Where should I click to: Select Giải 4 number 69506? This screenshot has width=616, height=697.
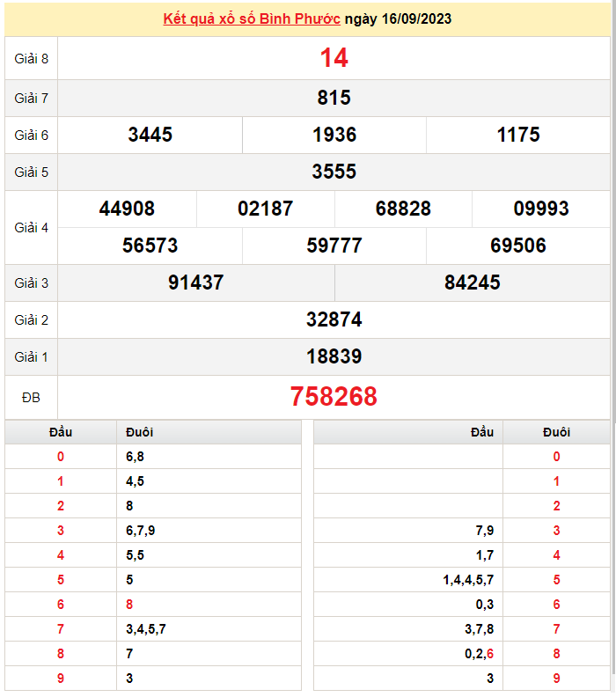517,246
